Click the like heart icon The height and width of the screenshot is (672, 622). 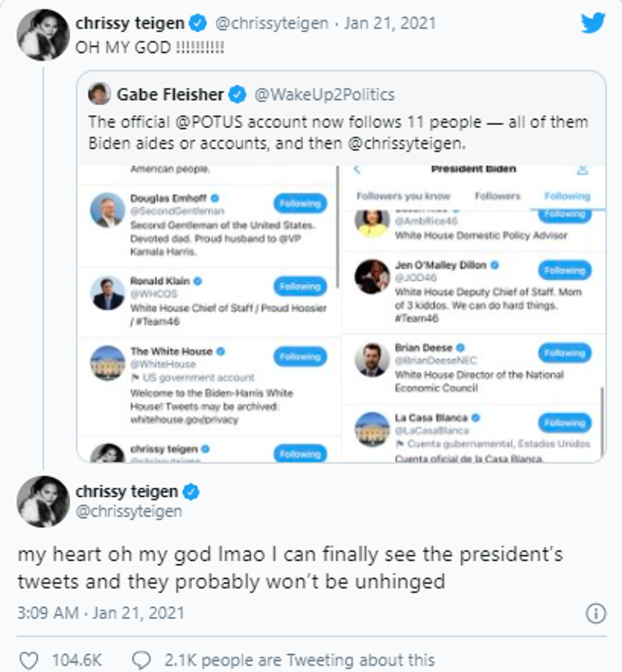(28, 659)
